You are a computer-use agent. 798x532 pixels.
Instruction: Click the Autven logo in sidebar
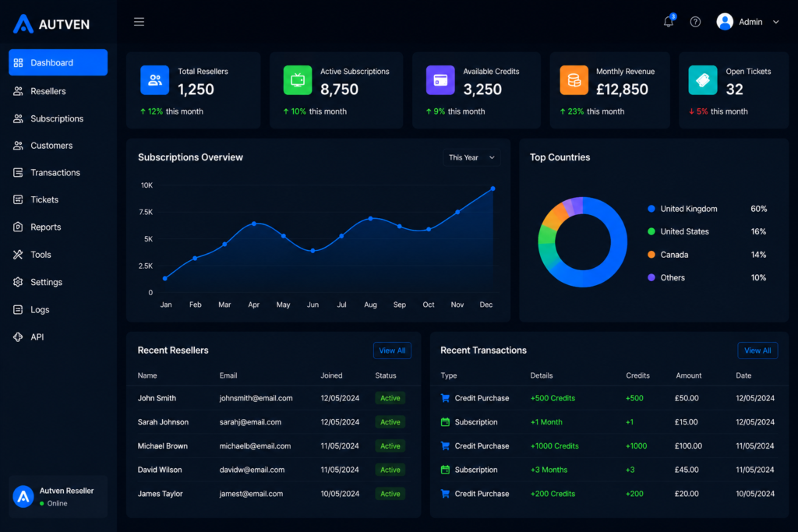tap(51, 24)
